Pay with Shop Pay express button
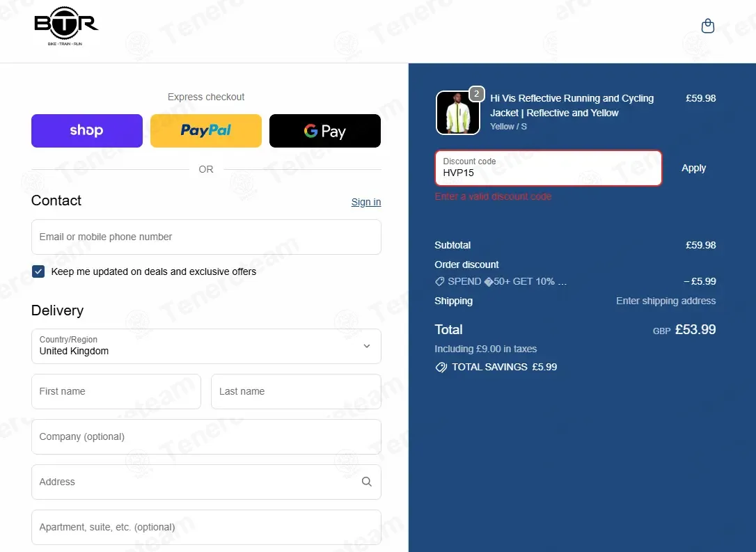 (87, 131)
